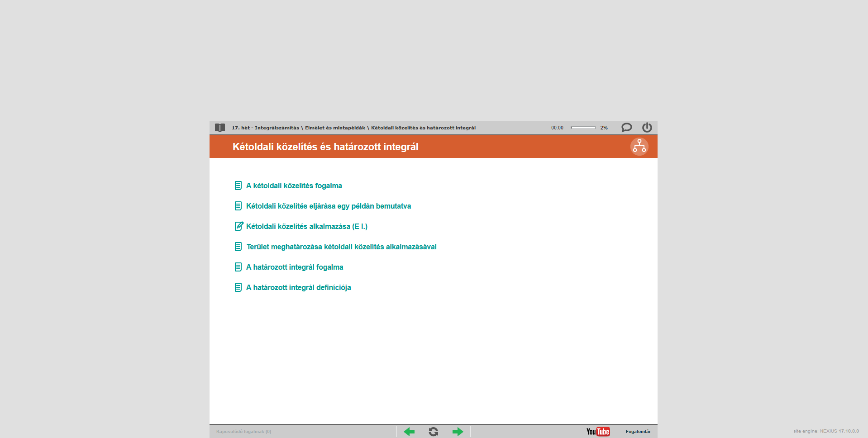Click the power exit icon
Viewport: 868px width, 438px height.
point(647,128)
